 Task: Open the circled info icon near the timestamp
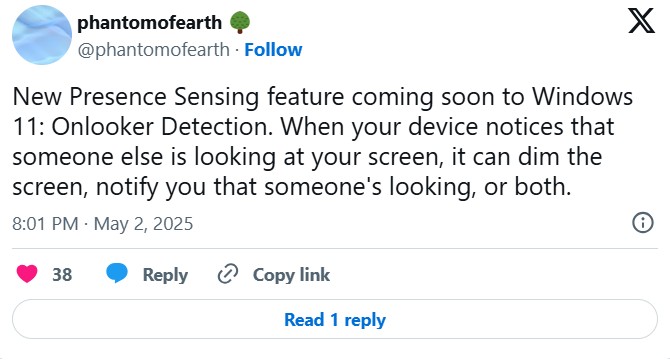coord(643,222)
